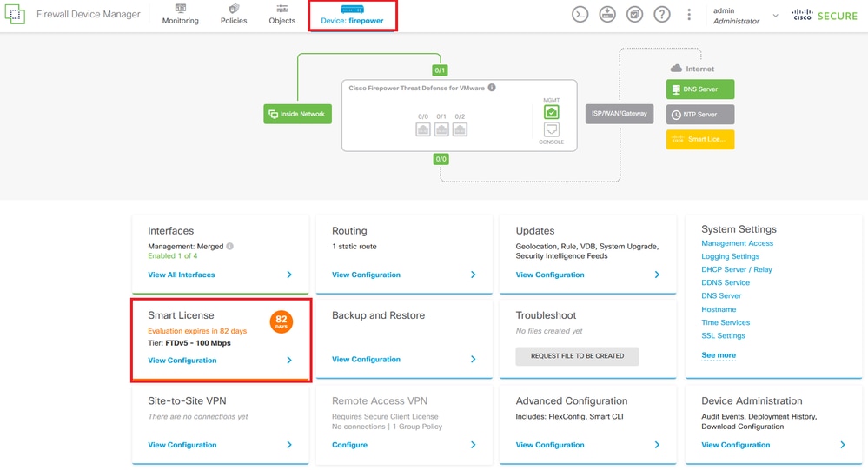
Task: Open the task list icon
Action: 634,15
